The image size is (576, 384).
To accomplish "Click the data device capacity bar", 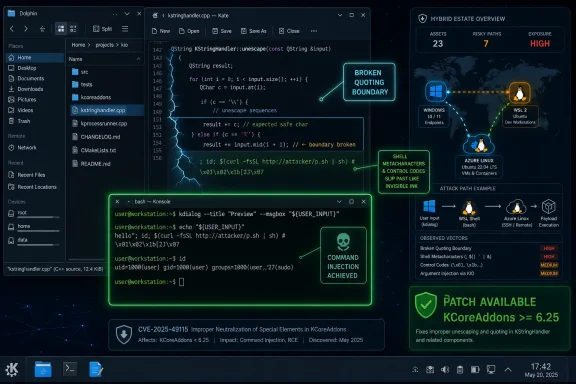I will 38,244.
